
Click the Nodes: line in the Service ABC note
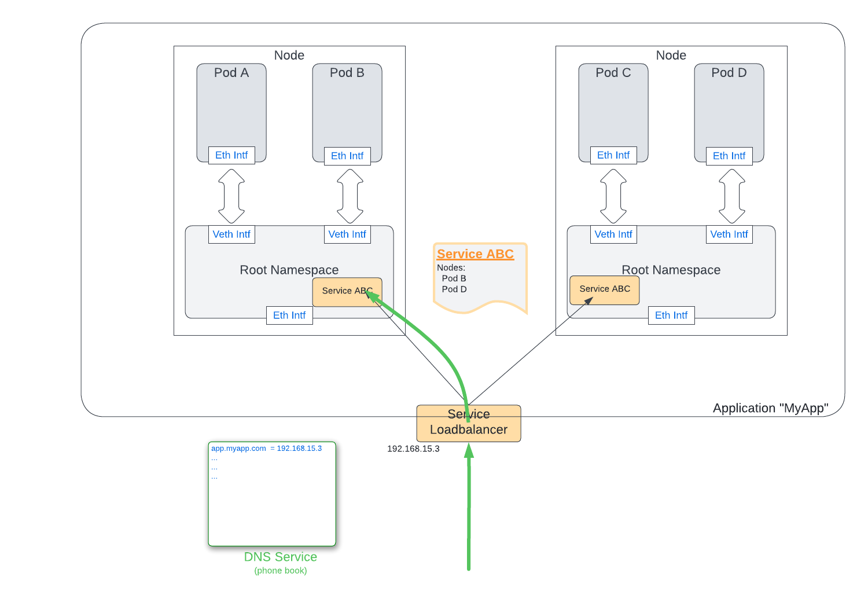451,267
